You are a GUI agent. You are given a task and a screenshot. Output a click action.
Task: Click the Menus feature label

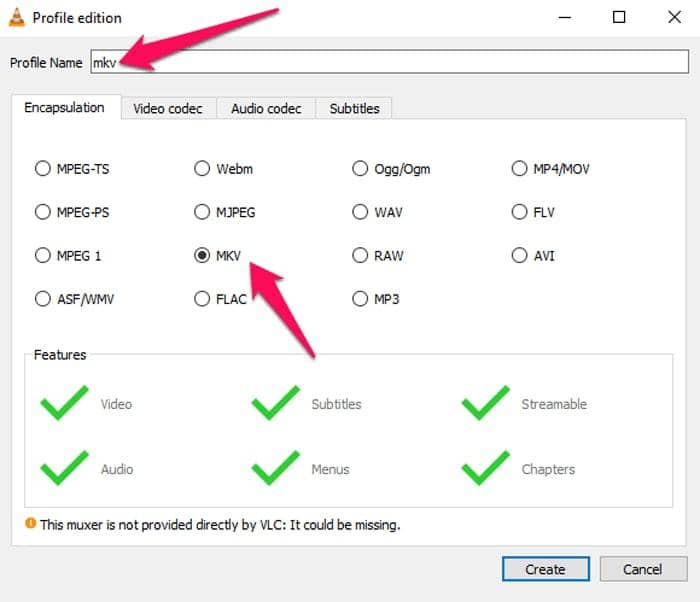point(330,469)
